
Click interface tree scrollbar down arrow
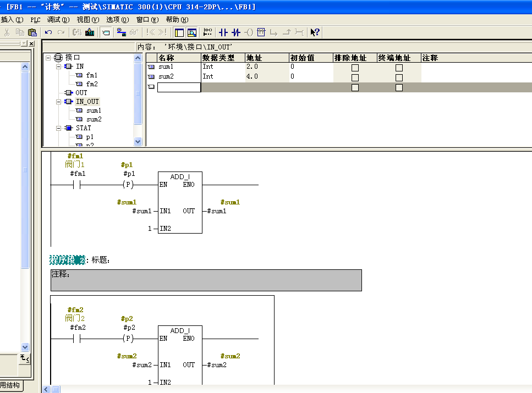[x=138, y=142]
